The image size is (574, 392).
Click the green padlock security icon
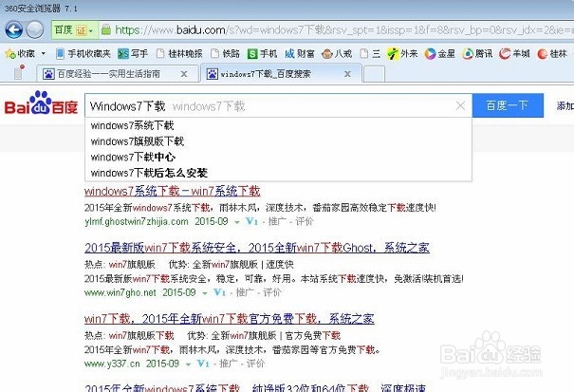tap(106, 29)
